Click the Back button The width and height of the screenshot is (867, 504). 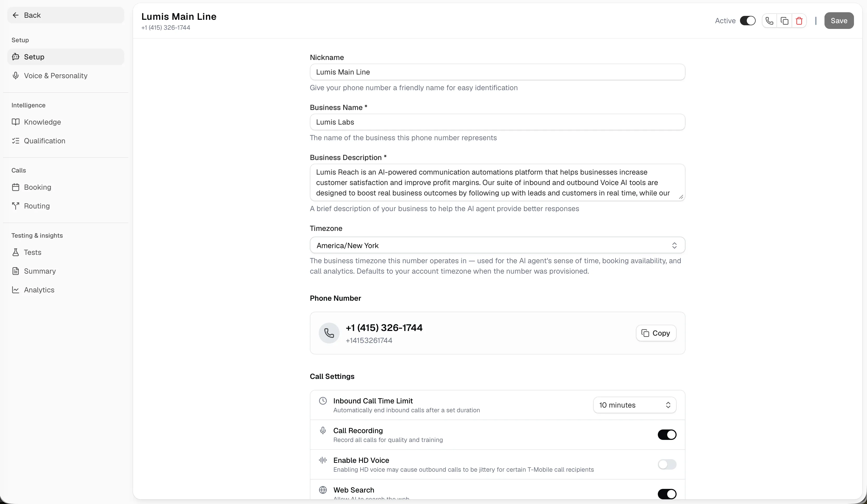65,15
